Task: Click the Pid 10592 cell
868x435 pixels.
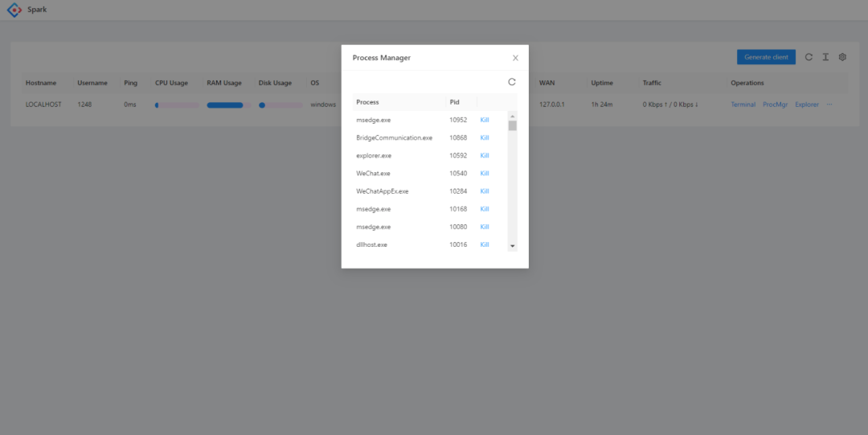Action: pyautogui.click(x=458, y=155)
